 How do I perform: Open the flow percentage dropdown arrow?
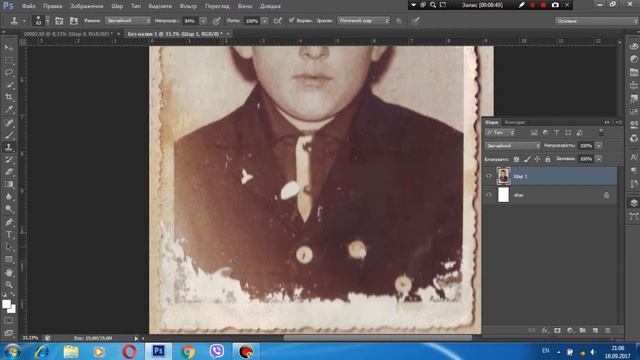(264, 20)
